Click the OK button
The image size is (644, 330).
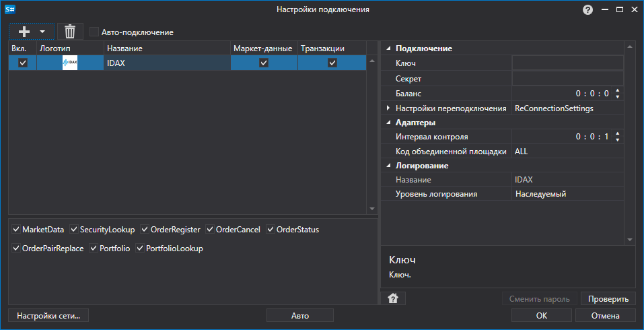pos(541,316)
